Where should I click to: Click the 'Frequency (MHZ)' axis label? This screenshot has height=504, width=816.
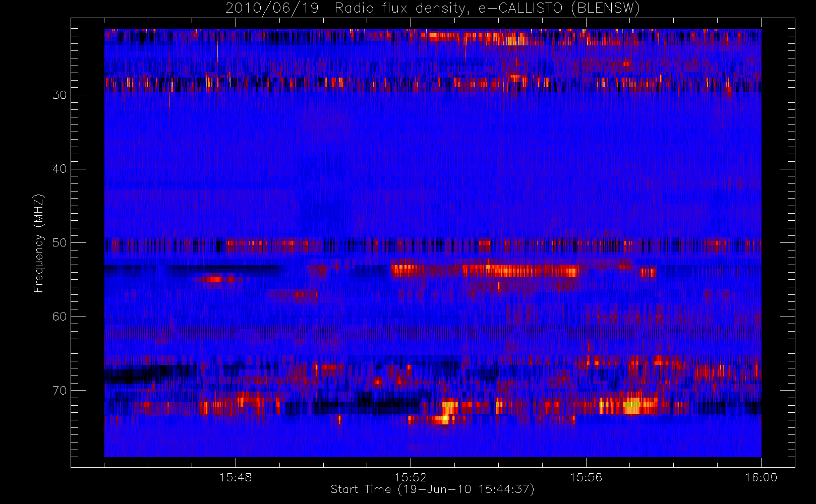click(39, 243)
